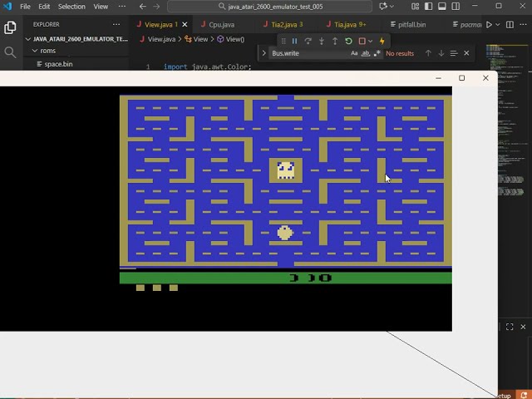Open editor more actions ellipsis menu
The image size is (532, 399).
click(x=523, y=24)
